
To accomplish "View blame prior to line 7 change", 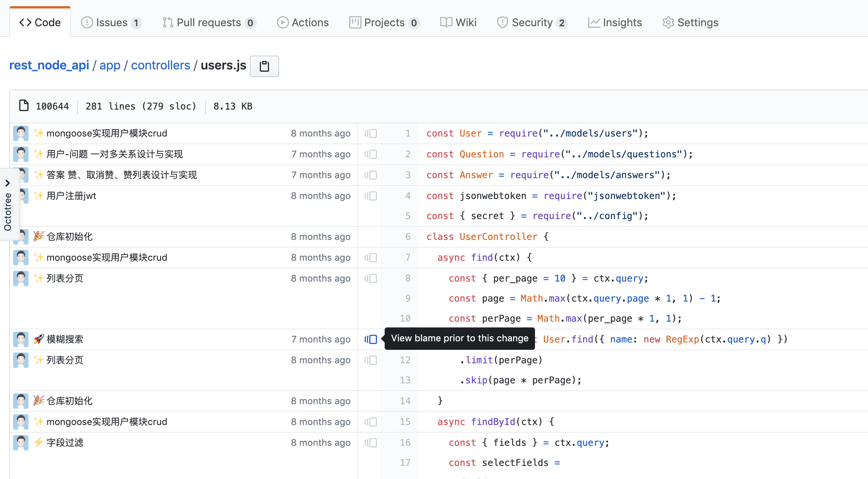I will pos(371,258).
